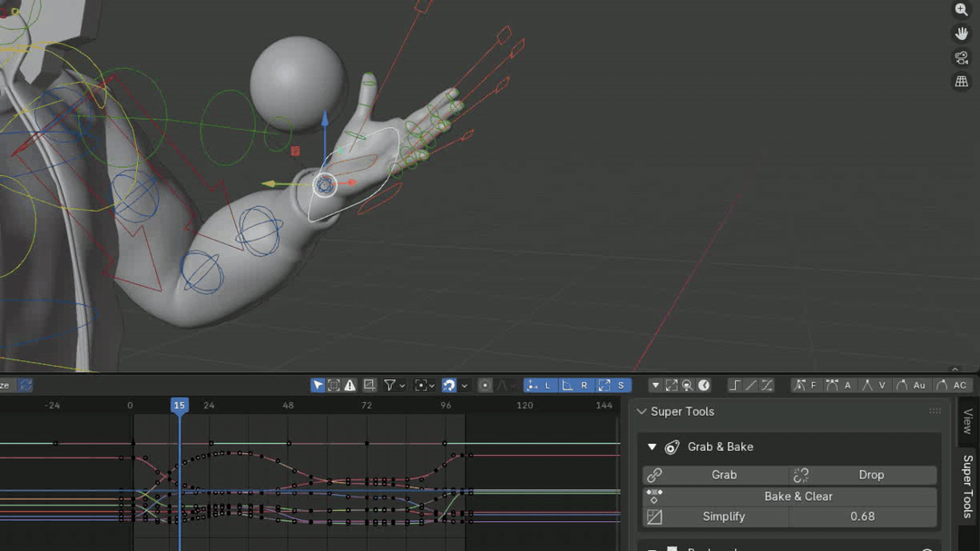
Task: Switch perspective/orthographic with the grid icon
Action: [961, 82]
